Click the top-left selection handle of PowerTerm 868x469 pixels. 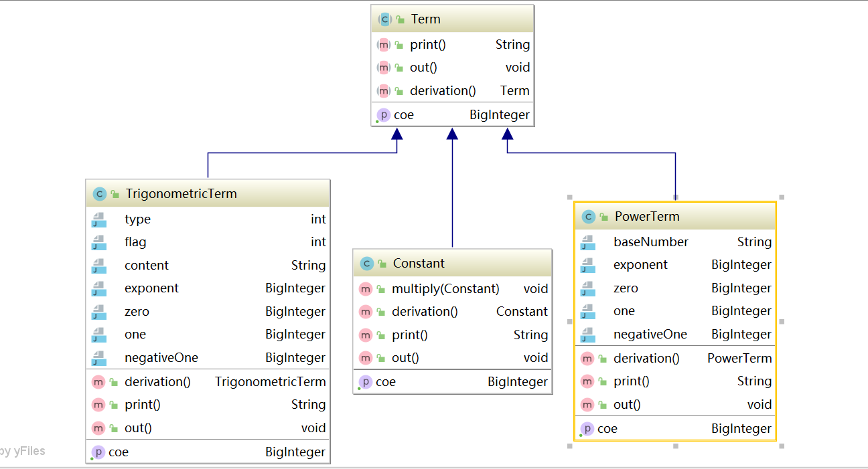(x=569, y=197)
